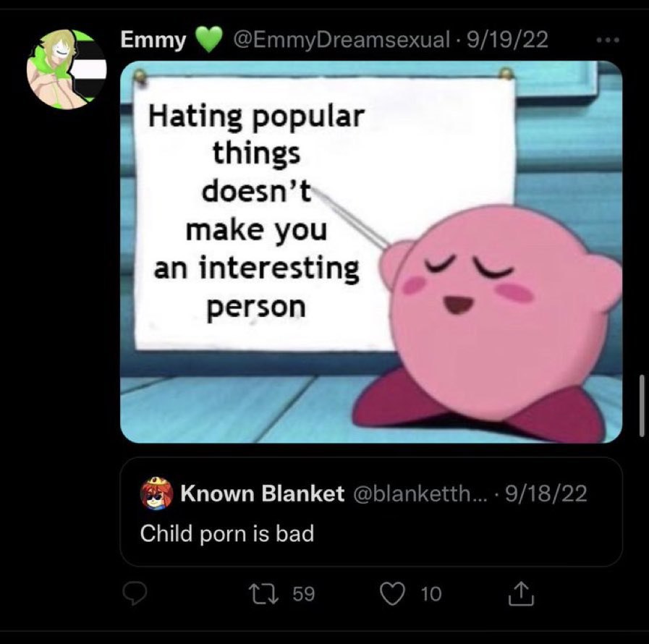Open Emmy's round profile avatar
This screenshot has width=649, height=644.
click(67, 69)
